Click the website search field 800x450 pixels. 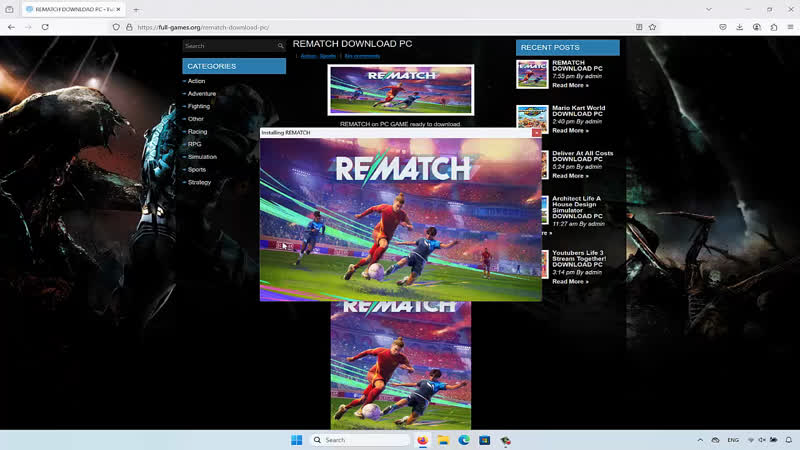tap(230, 46)
